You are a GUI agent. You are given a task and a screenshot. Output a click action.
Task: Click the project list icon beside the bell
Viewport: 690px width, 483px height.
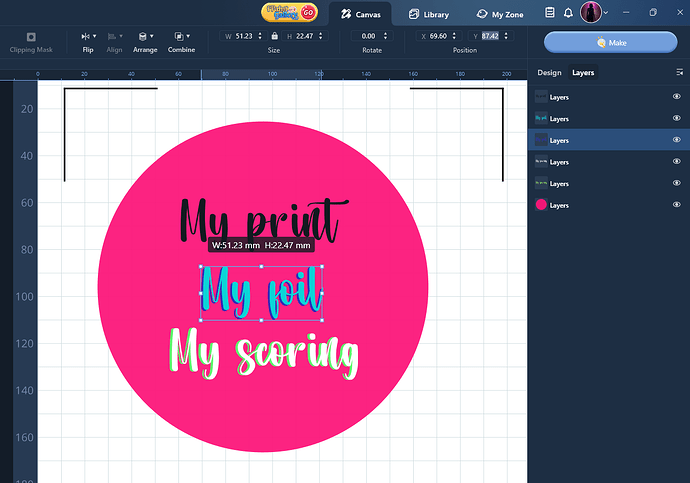pyautogui.click(x=550, y=14)
